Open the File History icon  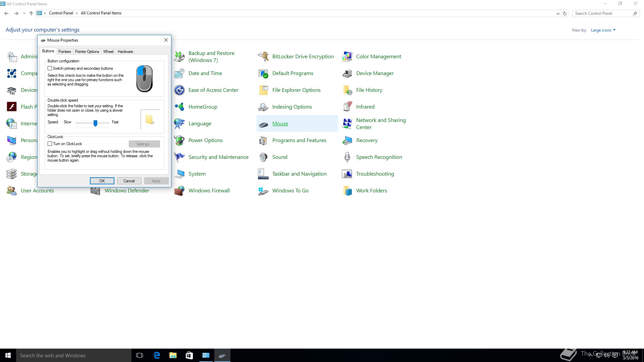(347, 90)
